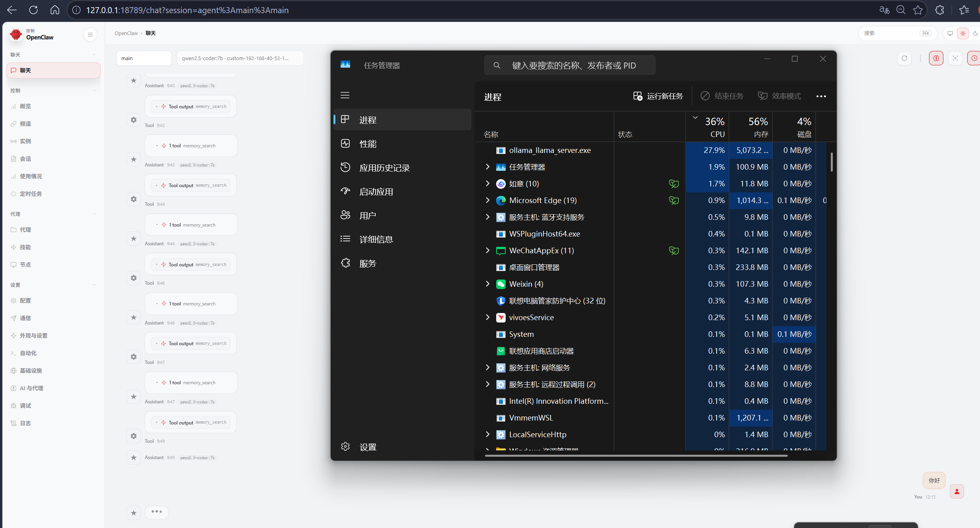Expand 1 tool memory_search at Assistant 9:46
This screenshot has height=528, width=980.
pos(191,304)
